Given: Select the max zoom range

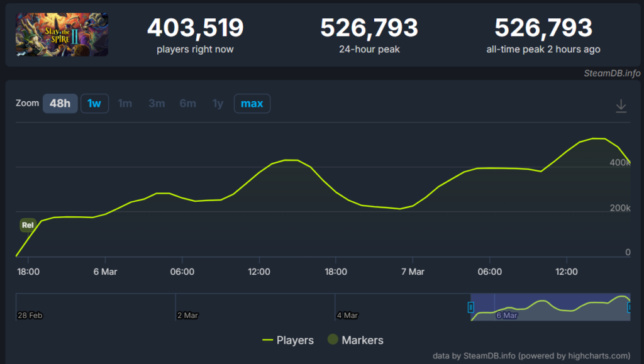Looking at the screenshot, I should (252, 103).
